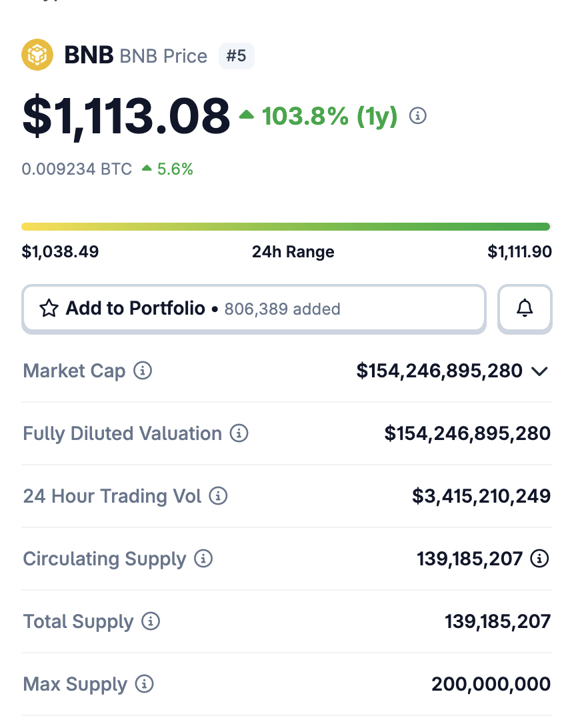Open the Total Supply info tooltip
The width and height of the screenshot is (580, 728).
click(151, 621)
